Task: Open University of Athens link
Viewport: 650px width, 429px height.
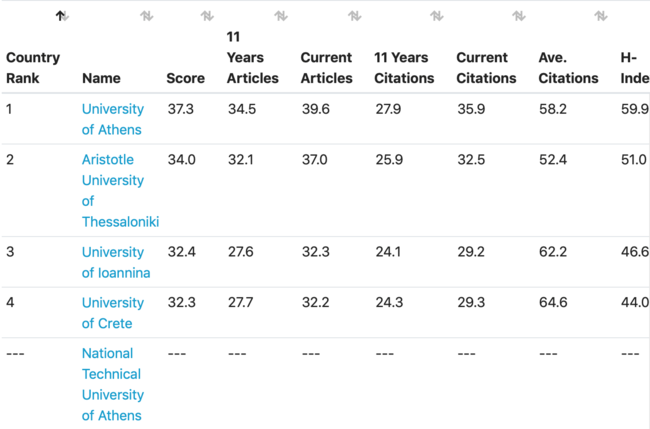Action: coord(112,119)
